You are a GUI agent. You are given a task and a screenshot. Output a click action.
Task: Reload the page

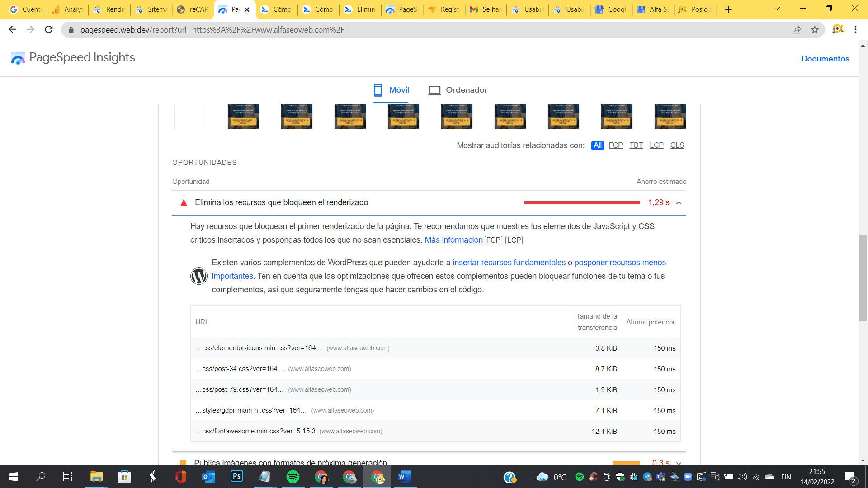(x=49, y=29)
